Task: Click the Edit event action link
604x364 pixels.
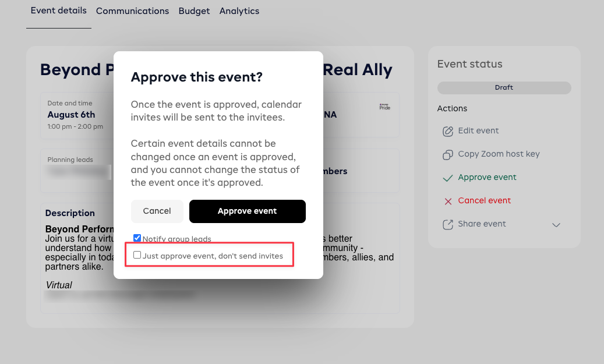Action: click(478, 130)
